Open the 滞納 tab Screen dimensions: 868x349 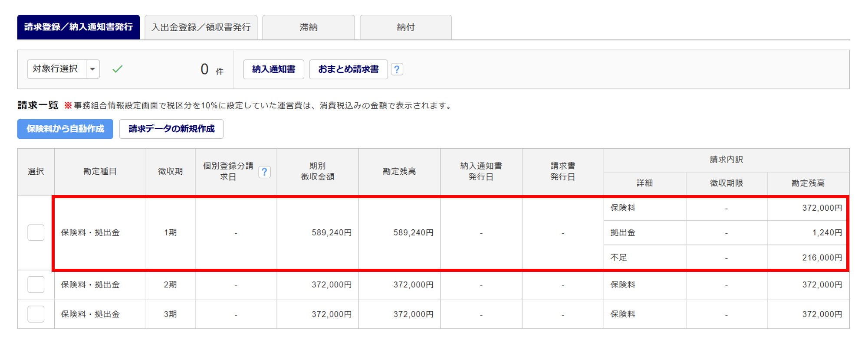309,27
